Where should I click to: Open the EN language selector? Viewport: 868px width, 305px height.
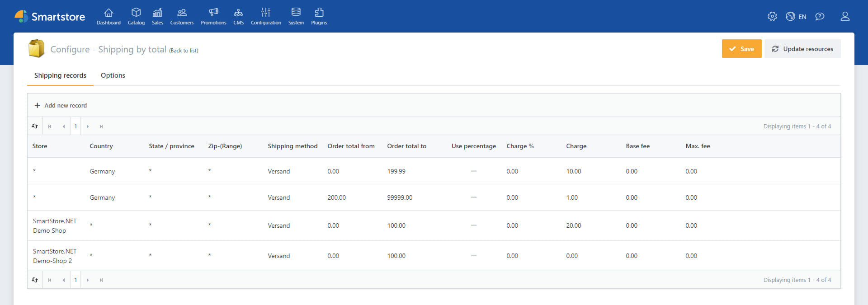pyautogui.click(x=796, y=16)
